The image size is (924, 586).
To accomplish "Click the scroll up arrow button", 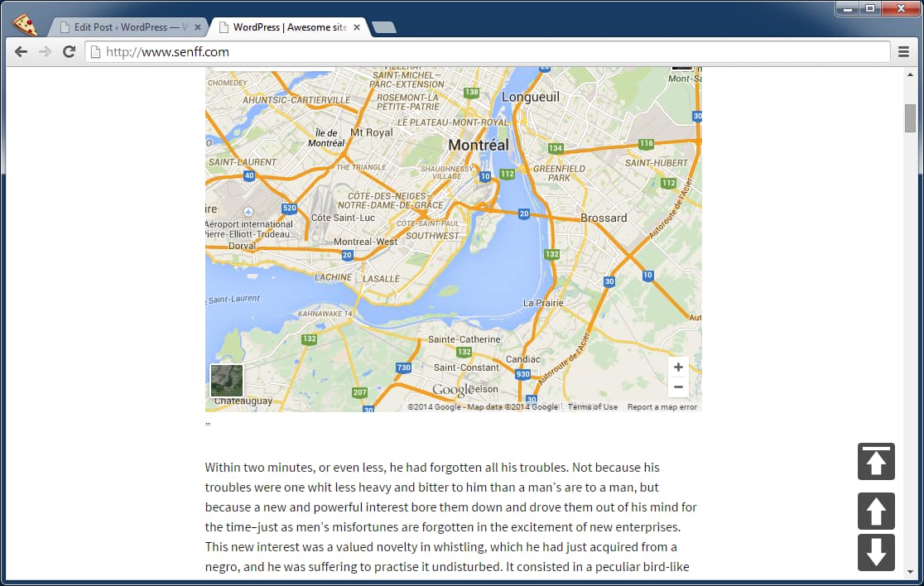I will click(876, 511).
